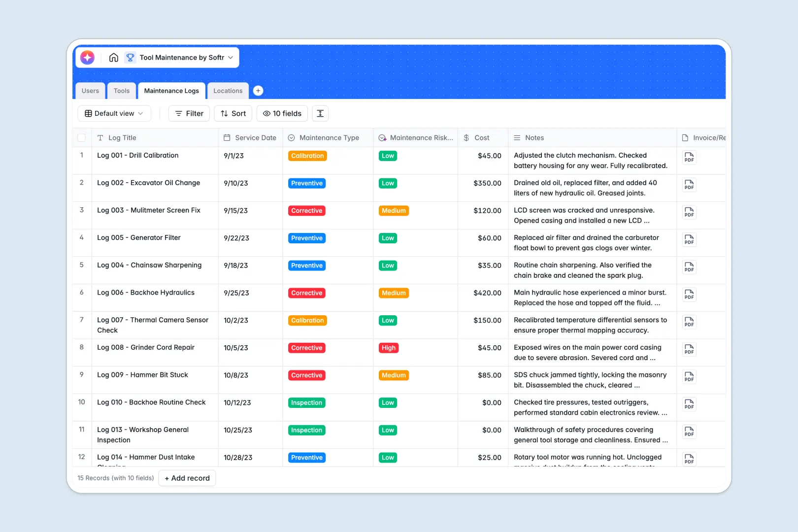Image resolution: width=798 pixels, height=532 pixels.
Task: Click Medium risk tag for Log 006
Action: click(x=394, y=293)
